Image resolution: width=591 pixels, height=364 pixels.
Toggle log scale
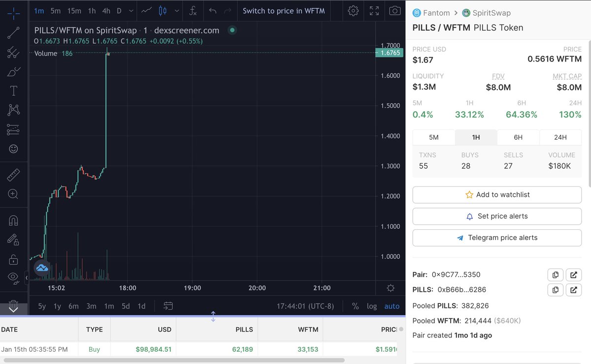click(372, 306)
